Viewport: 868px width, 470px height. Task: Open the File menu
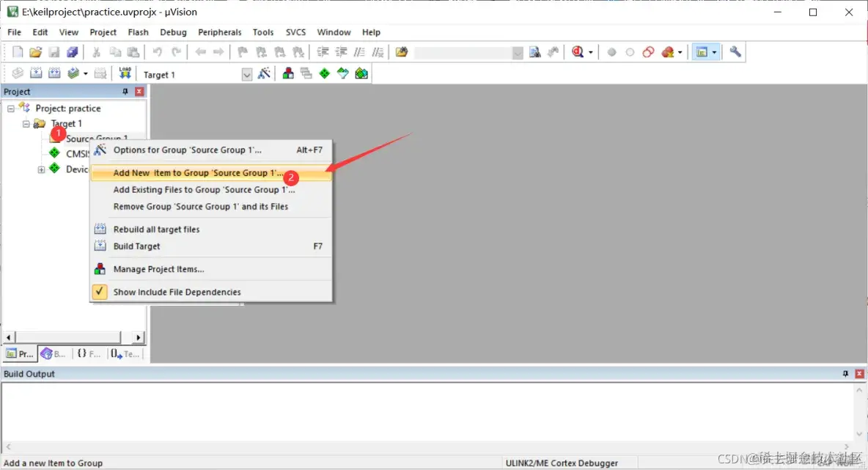tap(15, 32)
